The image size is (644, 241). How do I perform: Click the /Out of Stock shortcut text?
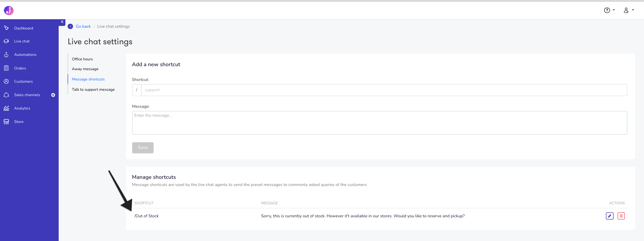[x=146, y=216]
